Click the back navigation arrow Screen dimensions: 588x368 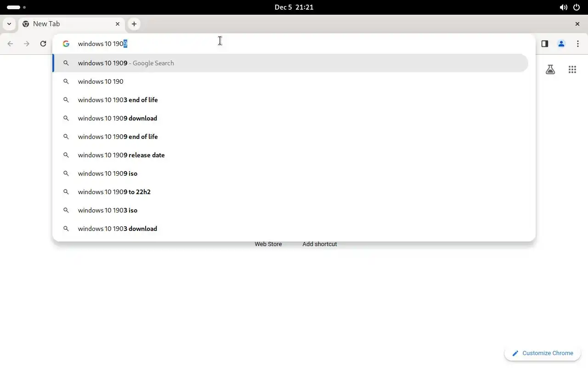[x=10, y=44]
